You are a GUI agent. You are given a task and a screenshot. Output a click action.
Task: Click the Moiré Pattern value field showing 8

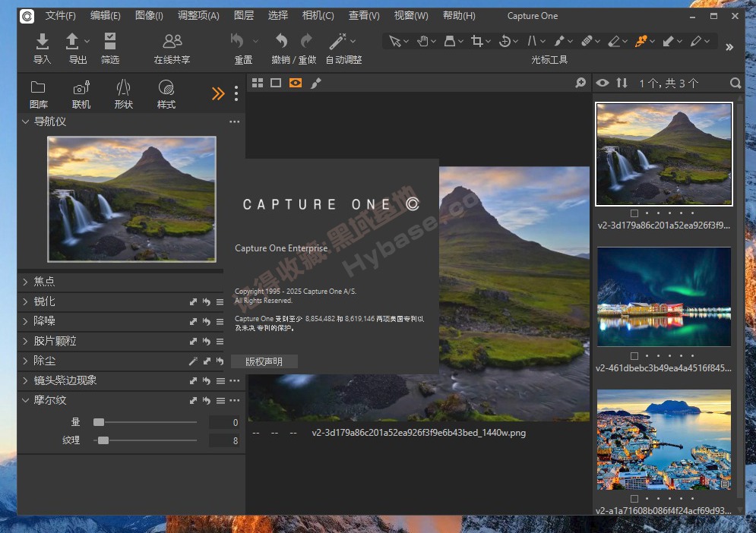225,440
